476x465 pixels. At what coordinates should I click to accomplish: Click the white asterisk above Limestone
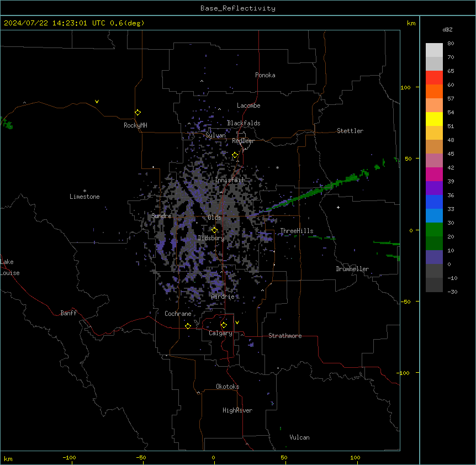(84, 191)
